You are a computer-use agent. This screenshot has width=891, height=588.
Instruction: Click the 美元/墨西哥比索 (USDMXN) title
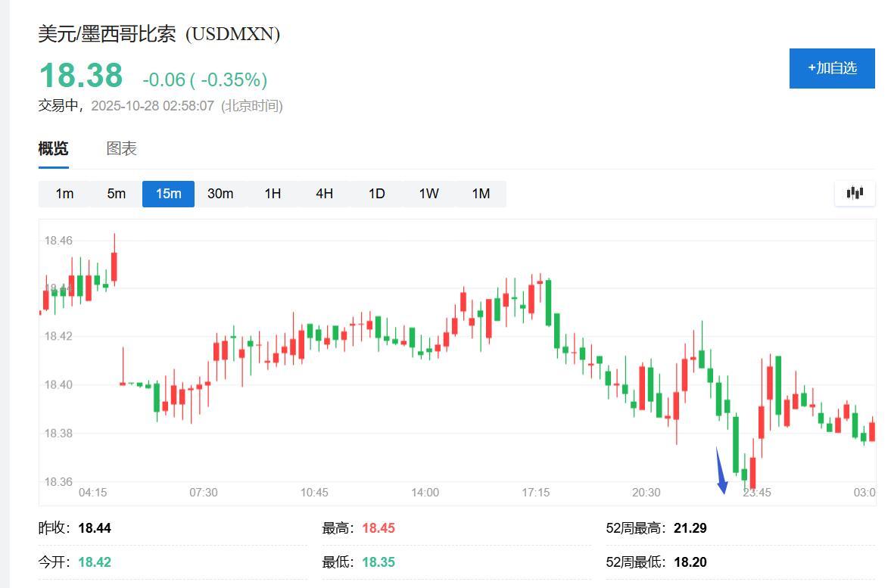pyautogui.click(x=159, y=34)
